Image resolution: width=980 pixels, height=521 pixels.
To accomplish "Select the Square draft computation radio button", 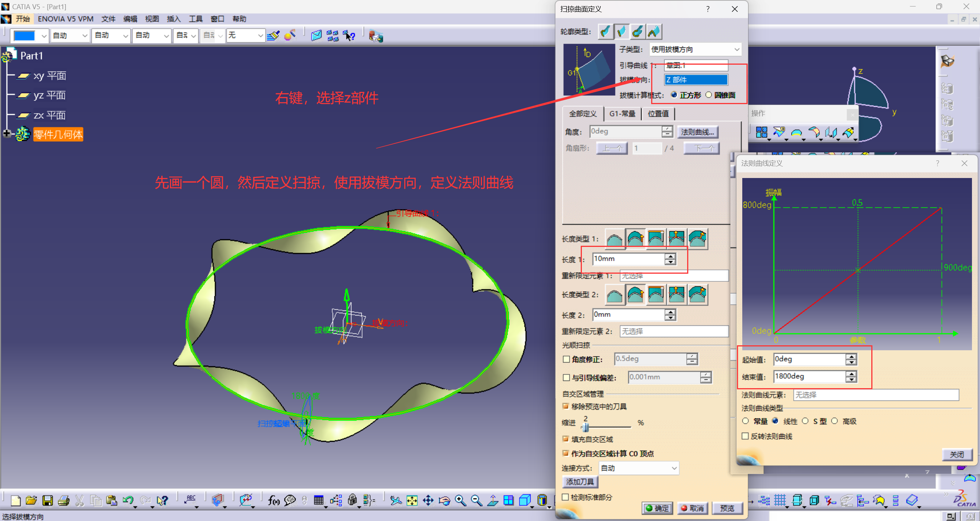I will [x=674, y=95].
